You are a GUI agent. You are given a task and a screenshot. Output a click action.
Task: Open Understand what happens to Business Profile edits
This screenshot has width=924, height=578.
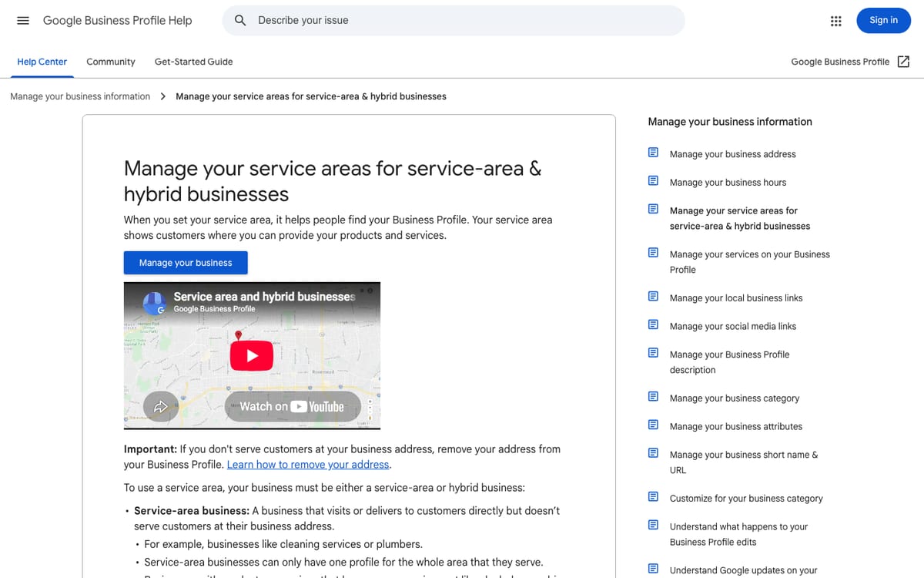pos(738,534)
